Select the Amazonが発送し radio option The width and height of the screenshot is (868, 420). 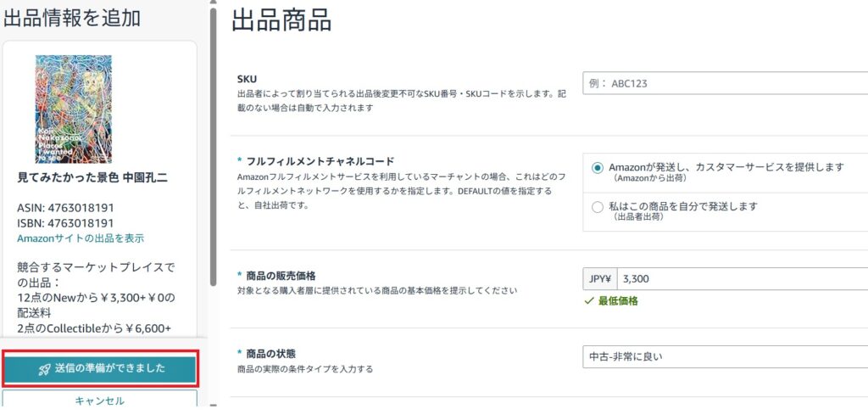598,168
